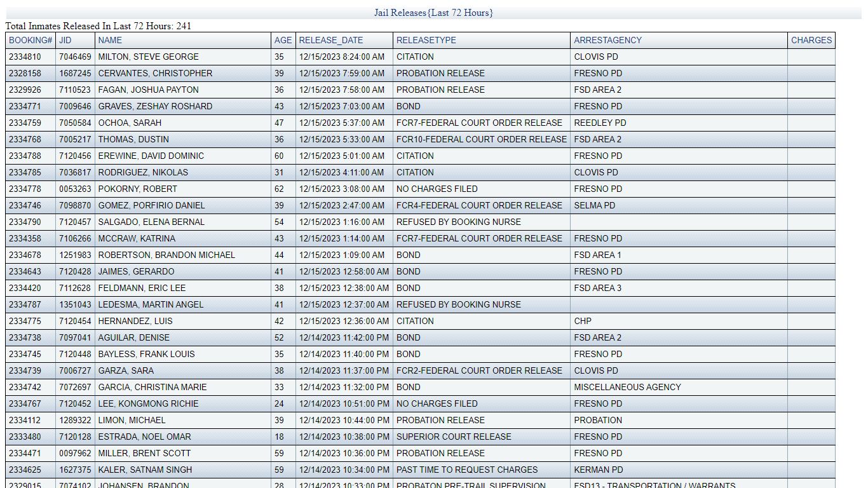Image resolution: width=868 pixels, height=488 pixels.
Task: Click arrest agency REEDLEY PD
Action: pyautogui.click(x=600, y=123)
